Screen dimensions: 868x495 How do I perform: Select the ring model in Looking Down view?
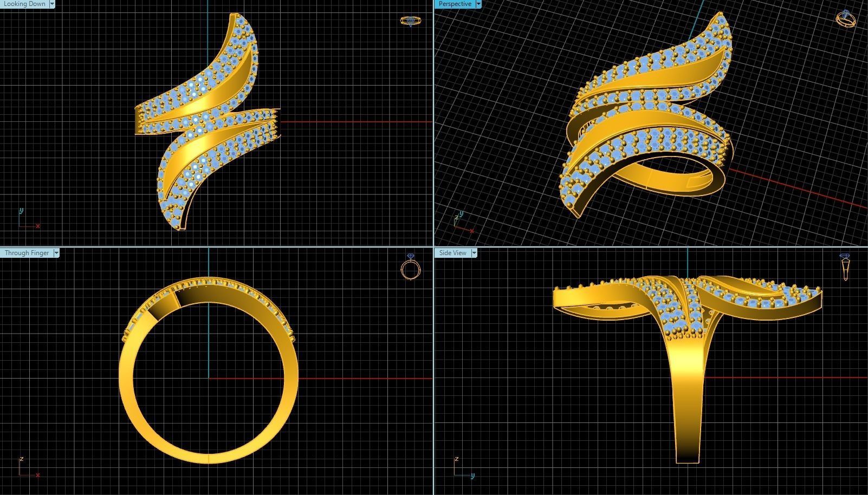208,122
